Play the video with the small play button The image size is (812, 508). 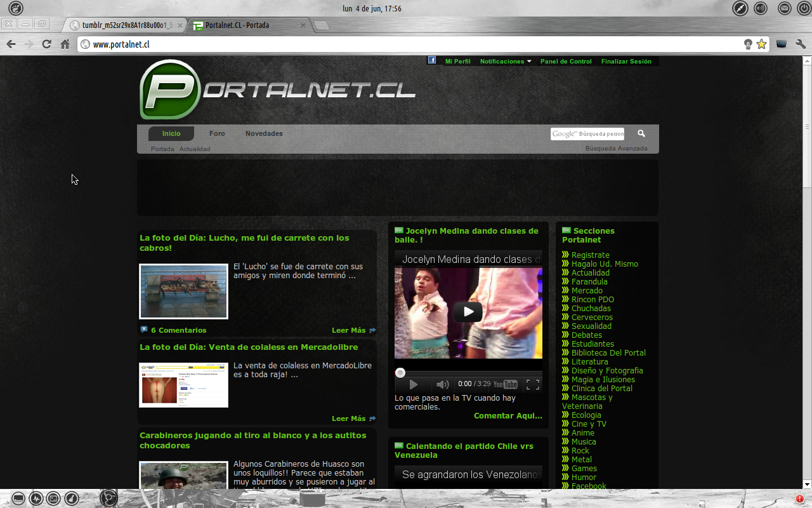[x=413, y=384]
